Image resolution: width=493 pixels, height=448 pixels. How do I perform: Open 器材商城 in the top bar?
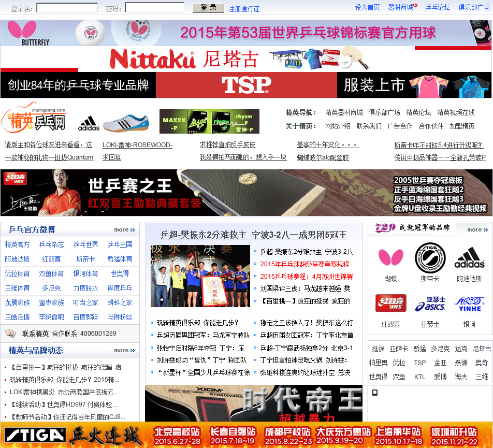(x=401, y=7)
